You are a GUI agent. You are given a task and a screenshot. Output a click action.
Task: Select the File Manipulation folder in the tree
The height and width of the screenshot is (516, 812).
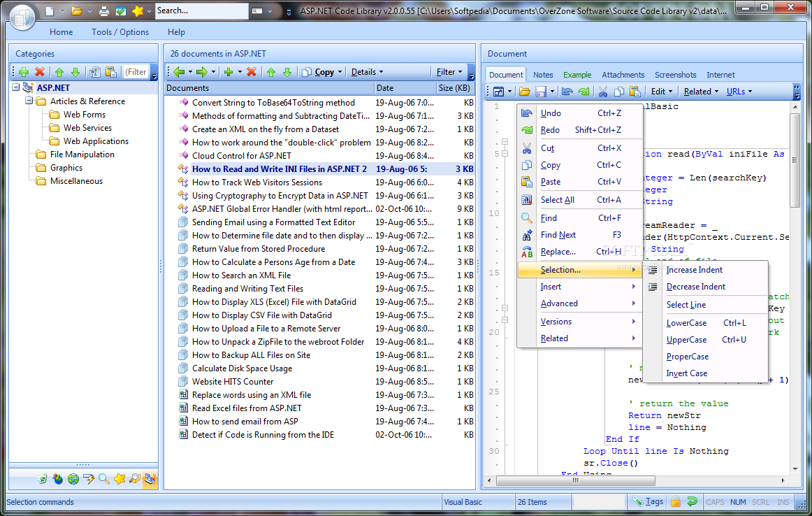82,155
